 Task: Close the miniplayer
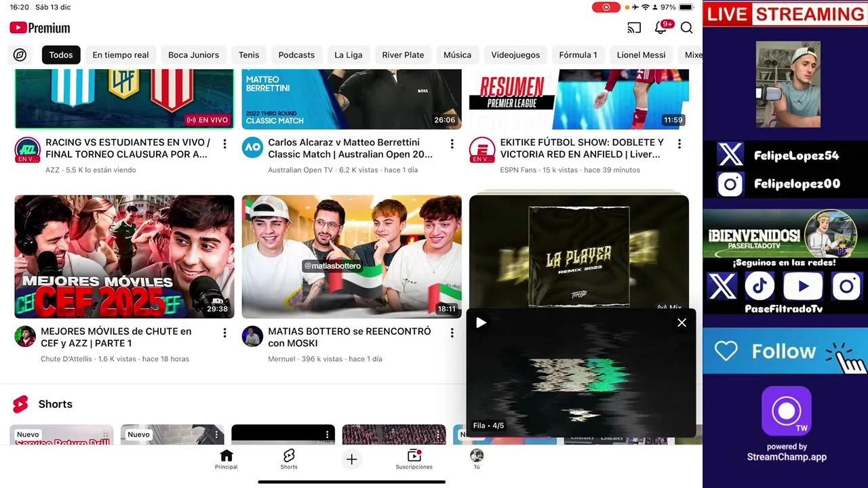point(682,323)
